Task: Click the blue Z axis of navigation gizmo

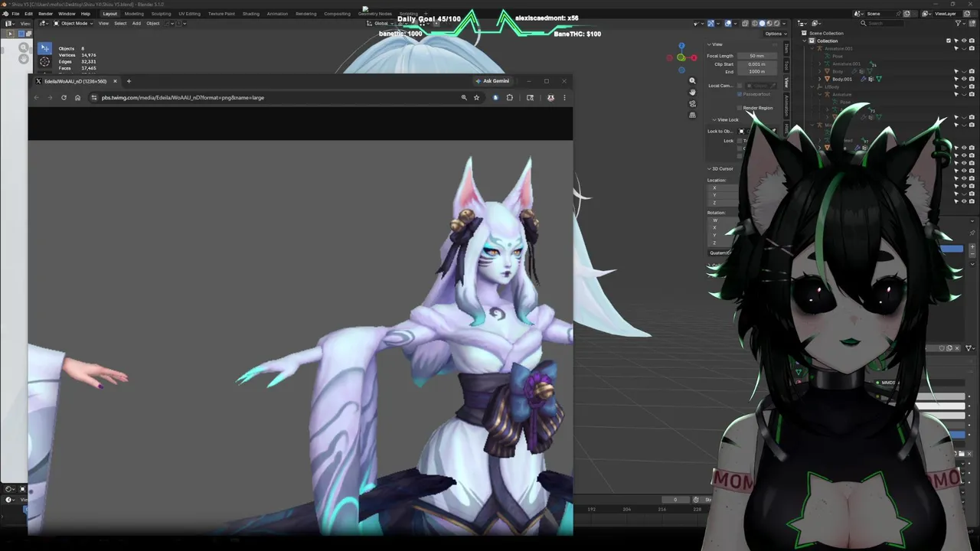Action: (681, 46)
